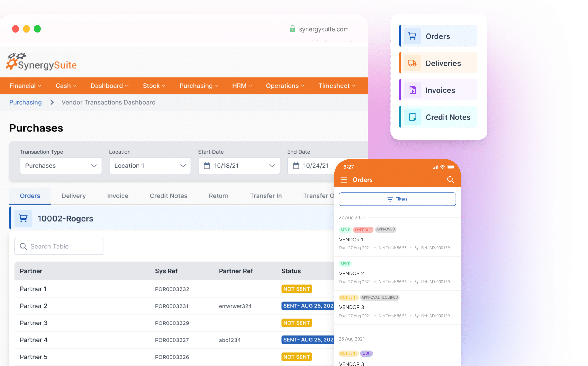Screen dimensions: 588x366
Task: Open the mobile hamburger menu icon
Action: click(x=344, y=180)
